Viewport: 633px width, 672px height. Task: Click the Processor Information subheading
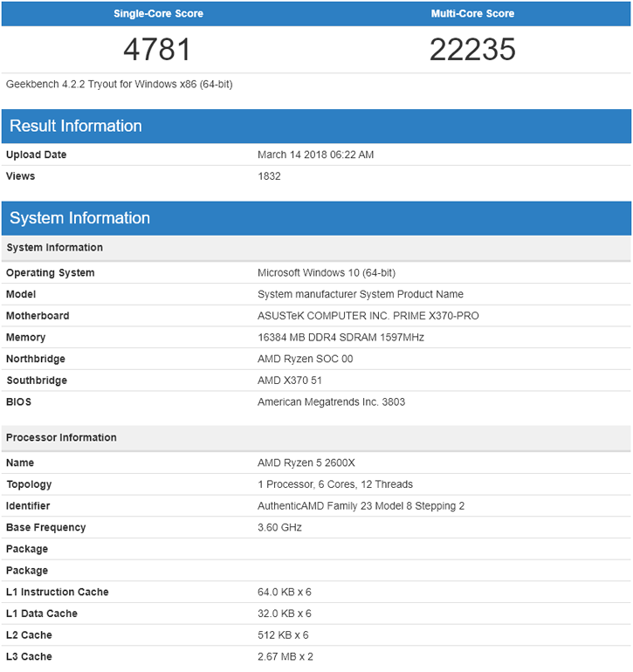[x=61, y=437]
